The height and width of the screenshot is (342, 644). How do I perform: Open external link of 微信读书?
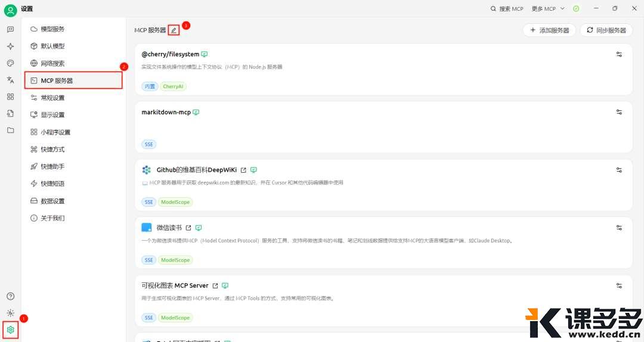pyautogui.click(x=188, y=228)
